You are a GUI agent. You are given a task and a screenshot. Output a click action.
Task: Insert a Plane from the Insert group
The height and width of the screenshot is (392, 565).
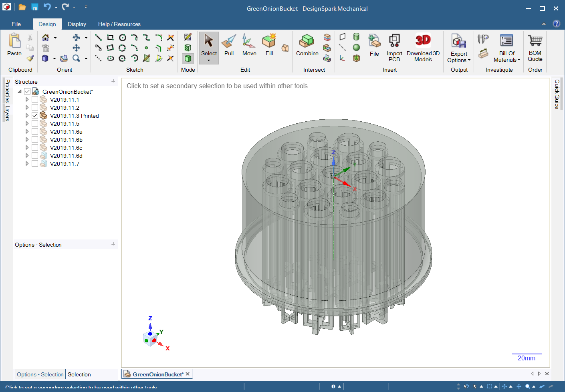pos(343,37)
